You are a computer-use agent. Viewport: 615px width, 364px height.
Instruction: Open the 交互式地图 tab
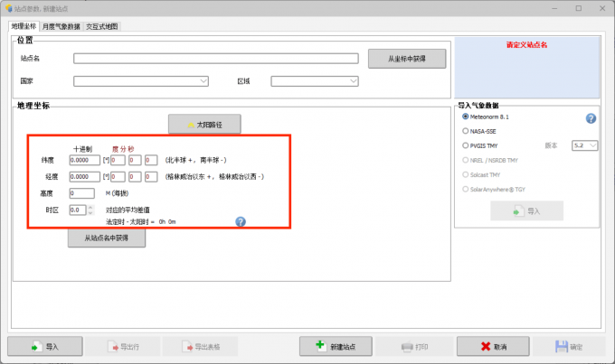(102, 26)
